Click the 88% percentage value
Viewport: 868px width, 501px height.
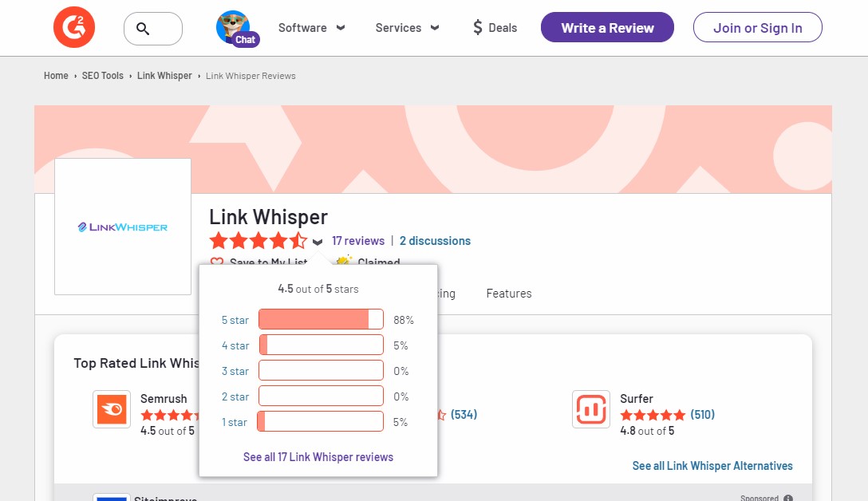[404, 320]
